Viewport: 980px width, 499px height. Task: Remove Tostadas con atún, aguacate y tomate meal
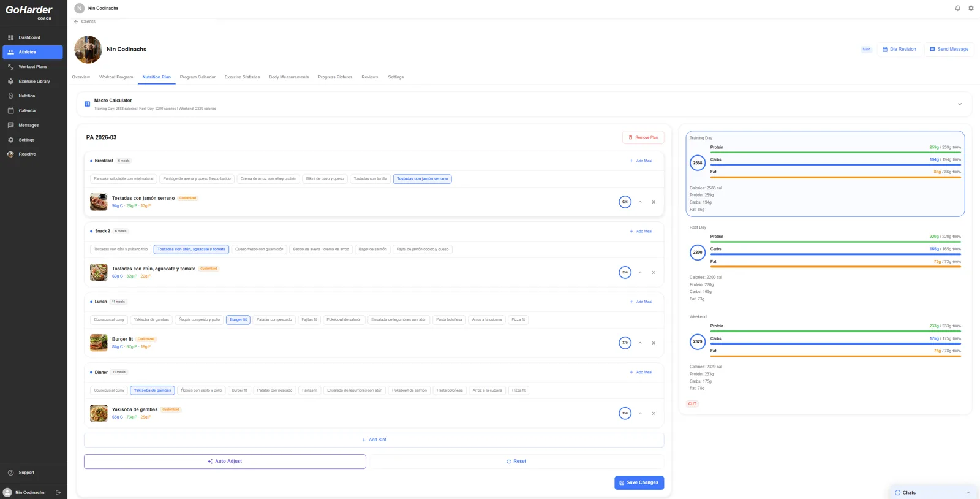pos(654,272)
